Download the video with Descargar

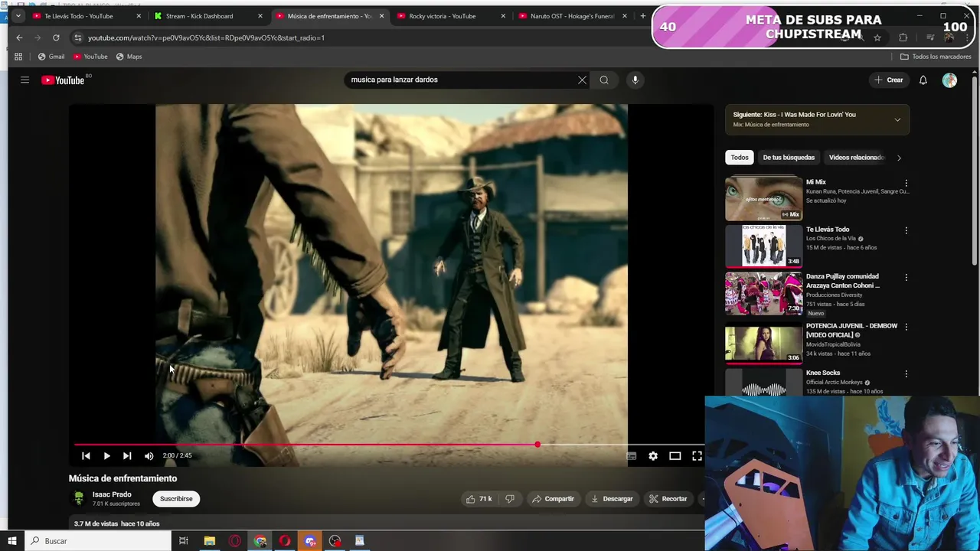pyautogui.click(x=612, y=499)
